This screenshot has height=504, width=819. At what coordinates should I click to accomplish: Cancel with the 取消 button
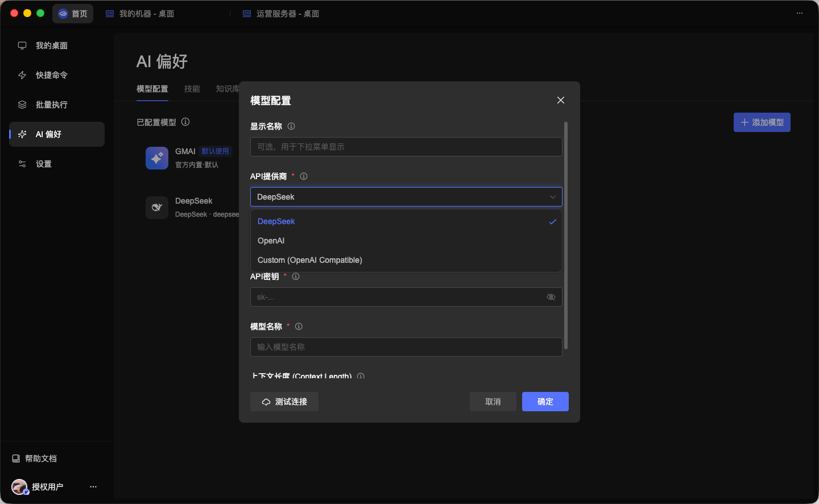pos(493,402)
